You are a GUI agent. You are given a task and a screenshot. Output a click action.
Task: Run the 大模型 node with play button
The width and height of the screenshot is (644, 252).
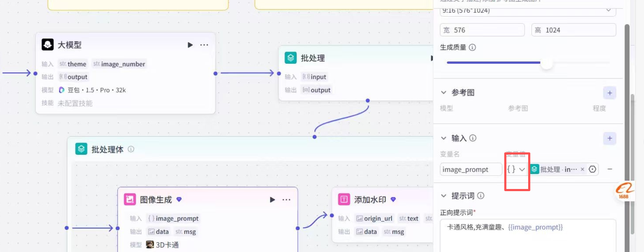point(190,45)
